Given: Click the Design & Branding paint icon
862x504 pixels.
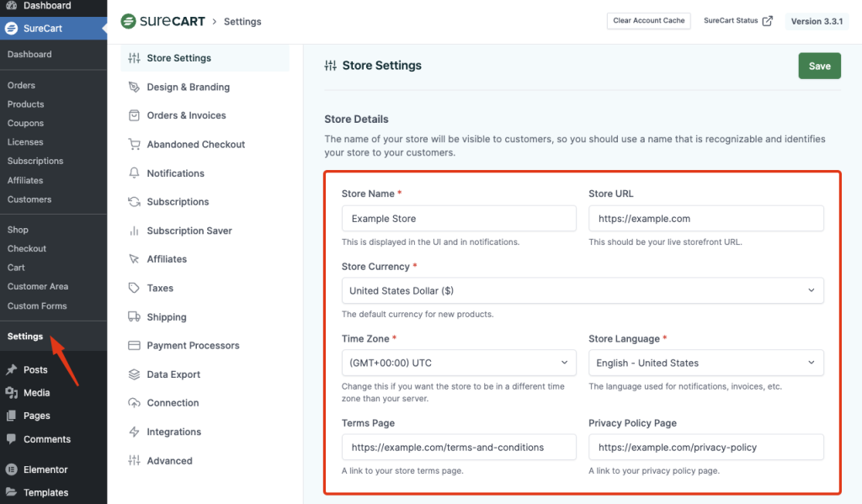Looking at the screenshot, I should (133, 87).
